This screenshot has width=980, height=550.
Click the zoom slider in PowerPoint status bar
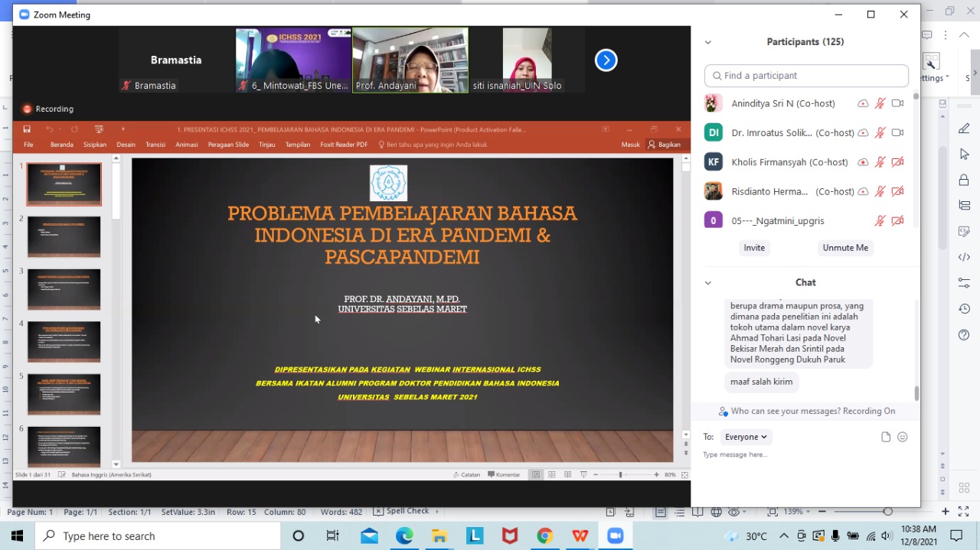620,475
